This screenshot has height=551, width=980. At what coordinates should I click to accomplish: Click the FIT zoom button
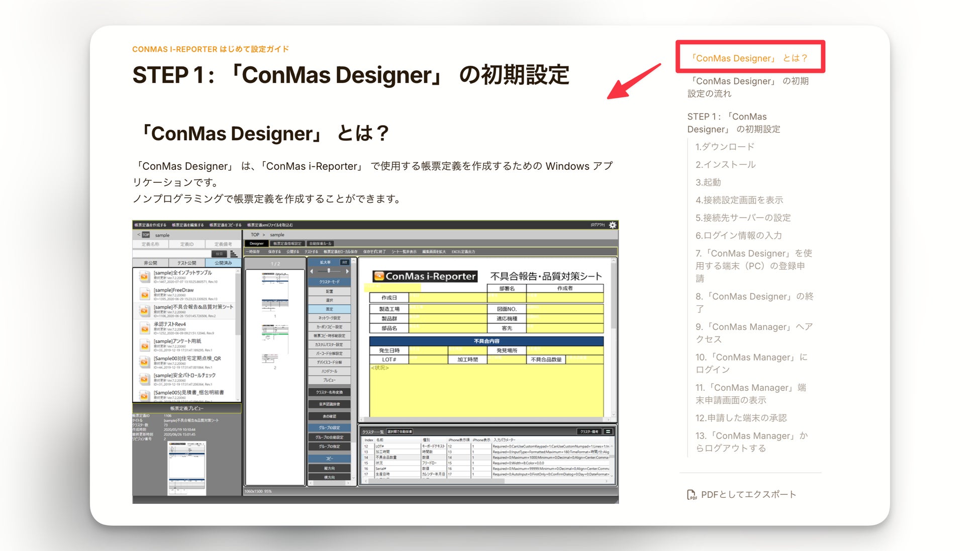pyautogui.click(x=344, y=262)
